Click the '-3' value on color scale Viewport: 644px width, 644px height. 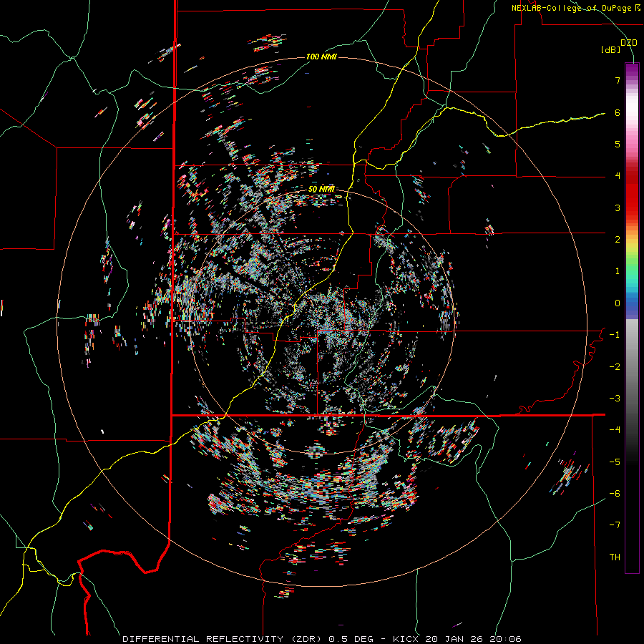click(x=615, y=399)
